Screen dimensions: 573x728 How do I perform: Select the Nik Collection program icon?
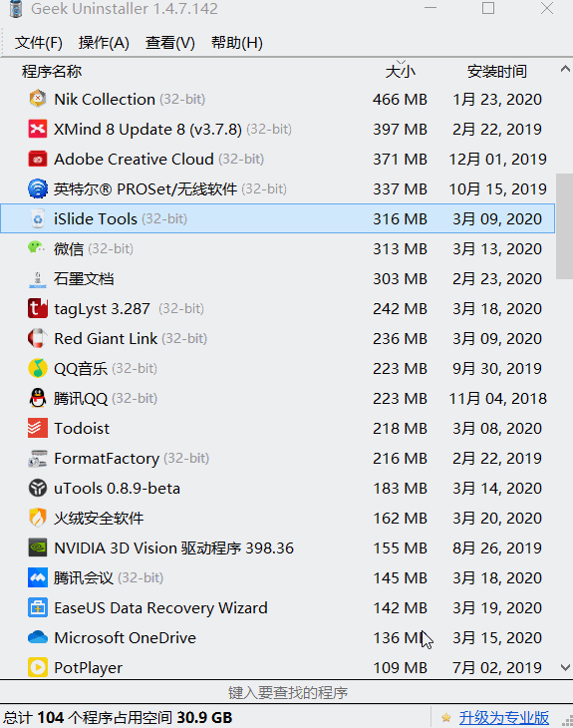click(x=38, y=99)
